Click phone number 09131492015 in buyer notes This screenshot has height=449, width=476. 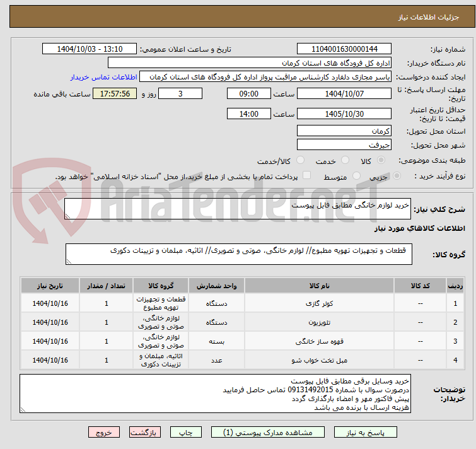click(310, 390)
